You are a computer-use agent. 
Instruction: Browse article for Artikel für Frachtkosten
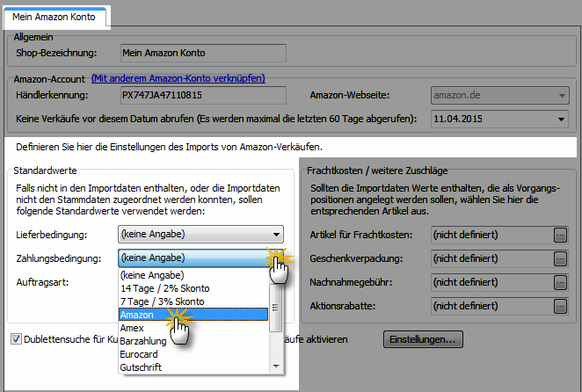tap(561, 235)
